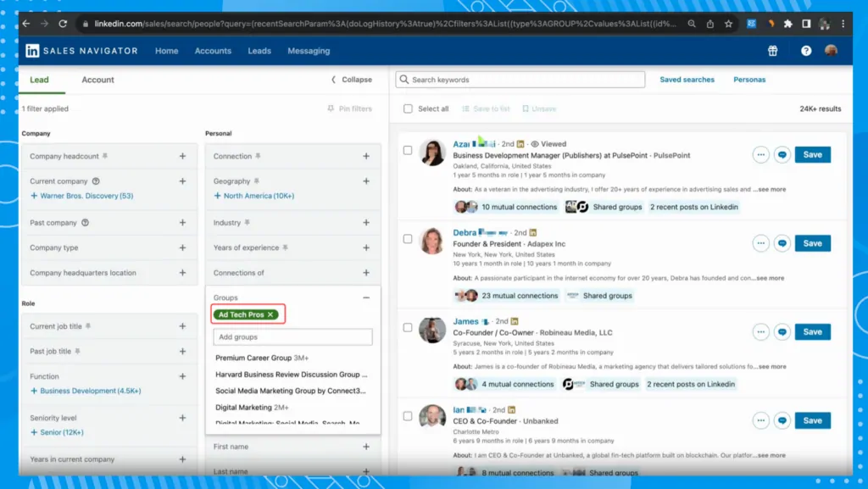Add Warner Bros. Discovery company filter

[x=82, y=196]
